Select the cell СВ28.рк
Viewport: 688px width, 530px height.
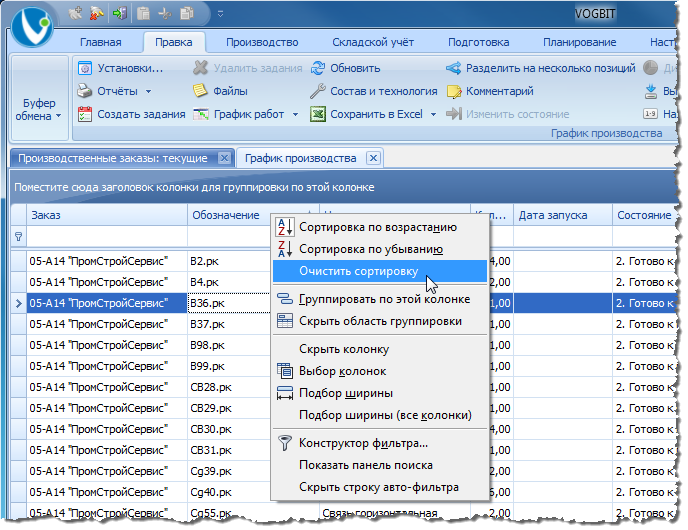click(229, 387)
